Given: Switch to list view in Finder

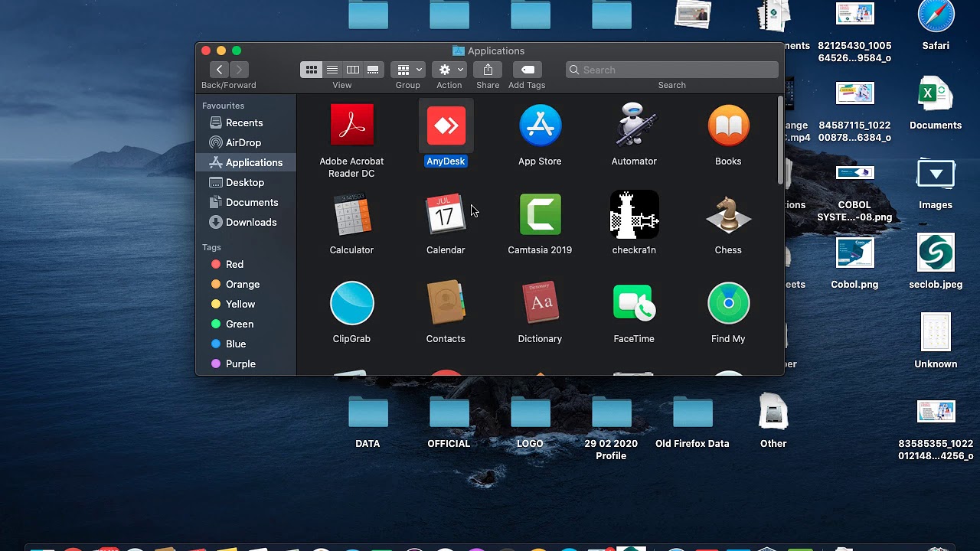Looking at the screenshot, I should [x=332, y=70].
